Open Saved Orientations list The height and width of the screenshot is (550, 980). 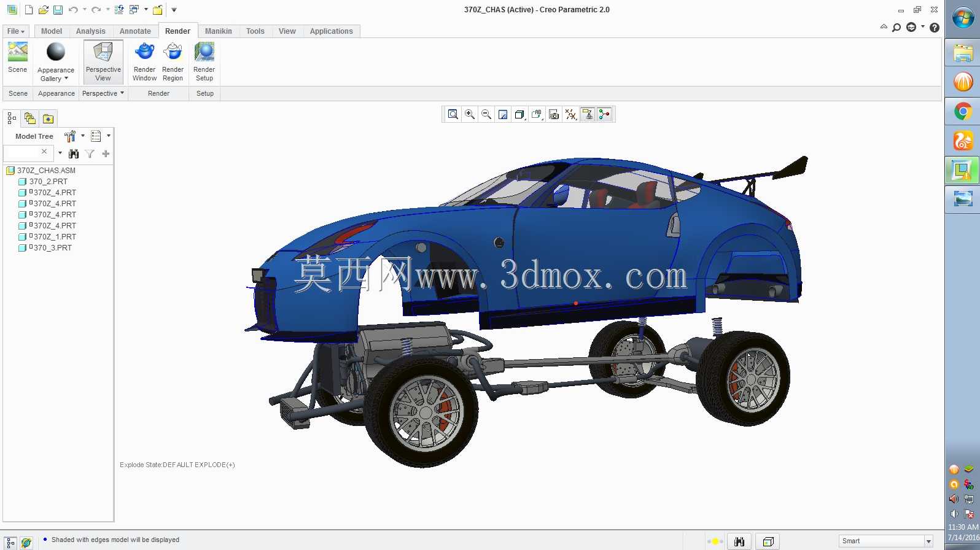tap(537, 114)
